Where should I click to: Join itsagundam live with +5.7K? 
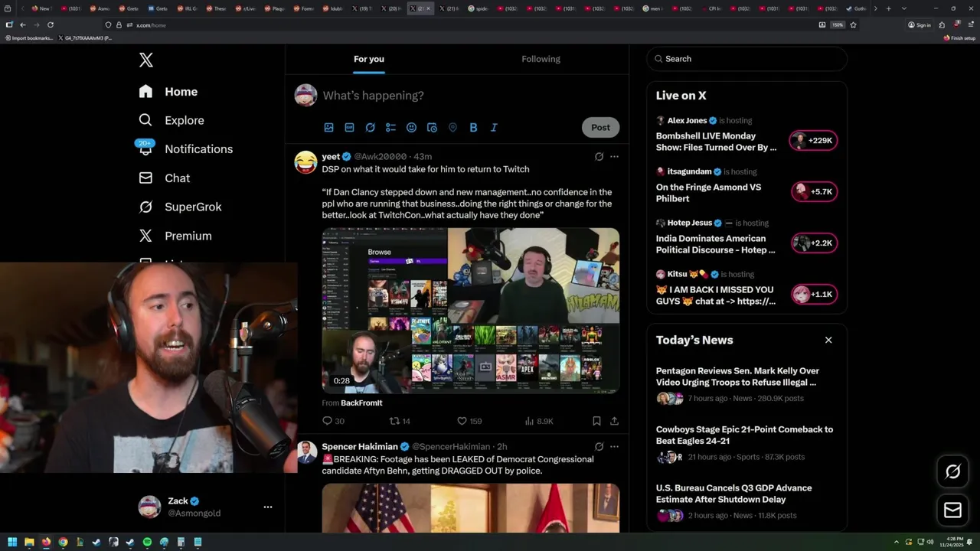(x=813, y=192)
